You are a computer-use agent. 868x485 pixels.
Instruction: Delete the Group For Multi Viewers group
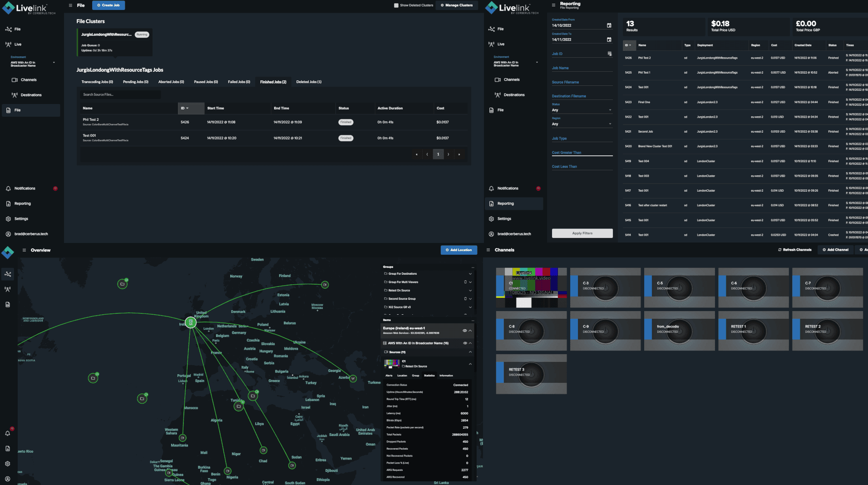coord(465,282)
